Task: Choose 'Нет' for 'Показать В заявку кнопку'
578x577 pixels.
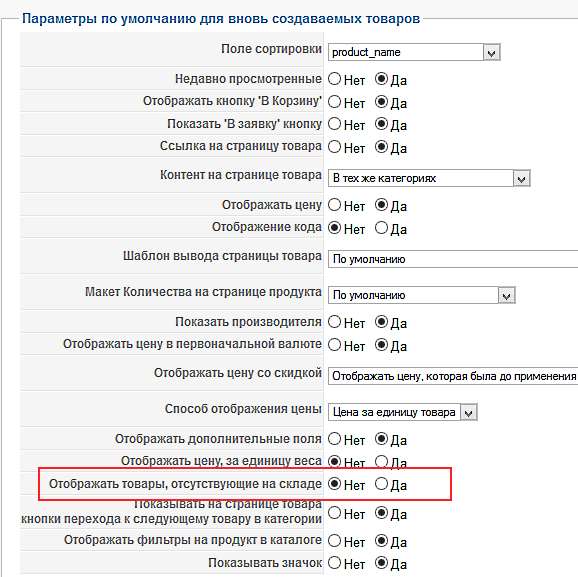Action: [x=334, y=124]
